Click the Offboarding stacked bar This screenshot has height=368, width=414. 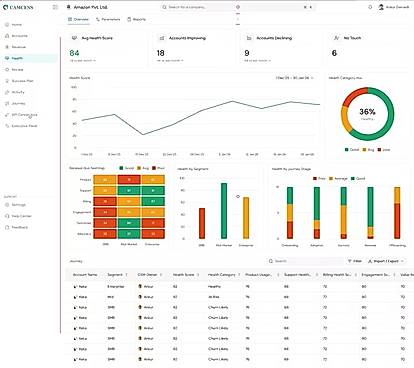tap(397, 213)
